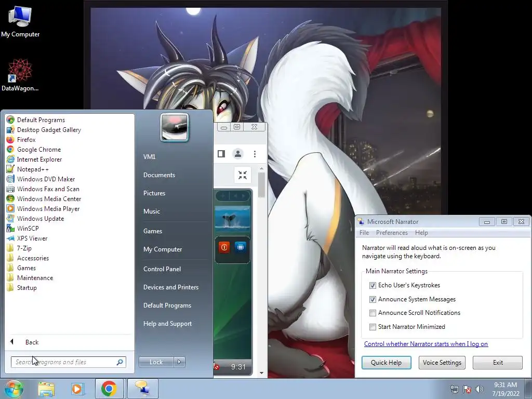
Task: Enable Announce Scroll Notifications
Action: (x=373, y=313)
